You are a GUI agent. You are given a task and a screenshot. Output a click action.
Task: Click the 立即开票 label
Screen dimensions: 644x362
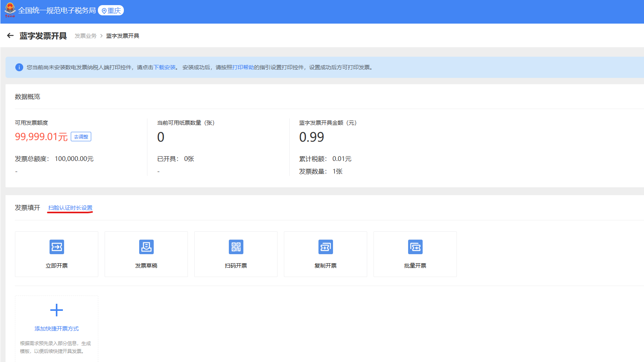pos(57,266)
